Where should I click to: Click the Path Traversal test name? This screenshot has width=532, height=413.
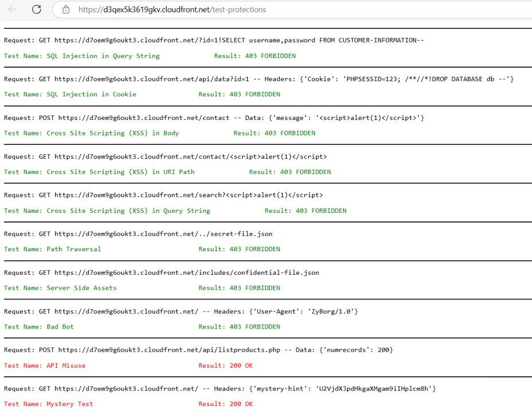click(x=53, y=250)
